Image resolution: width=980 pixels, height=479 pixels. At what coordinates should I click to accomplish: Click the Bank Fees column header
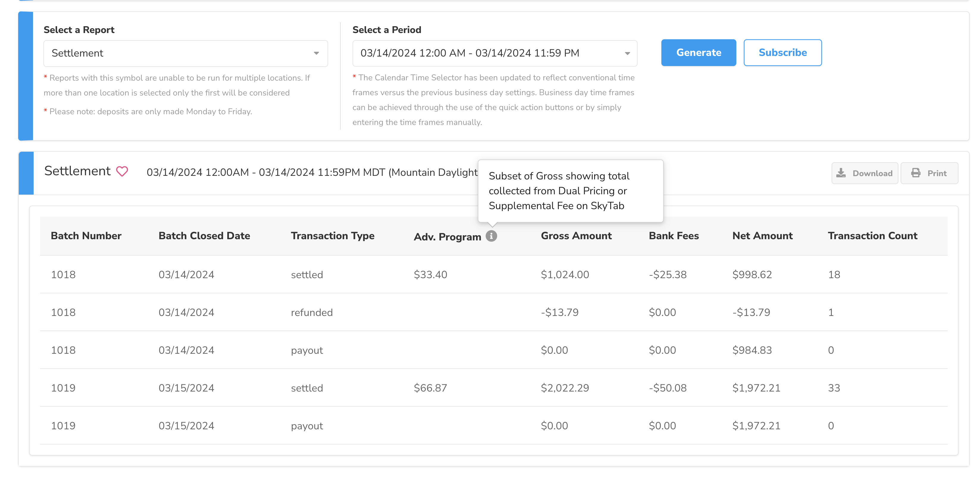tap(673, 236)
